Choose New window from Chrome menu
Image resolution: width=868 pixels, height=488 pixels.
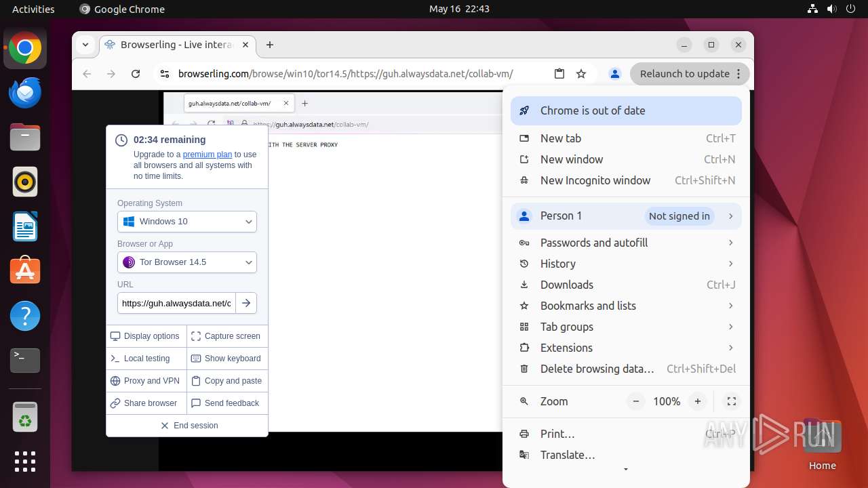point(626,159)
